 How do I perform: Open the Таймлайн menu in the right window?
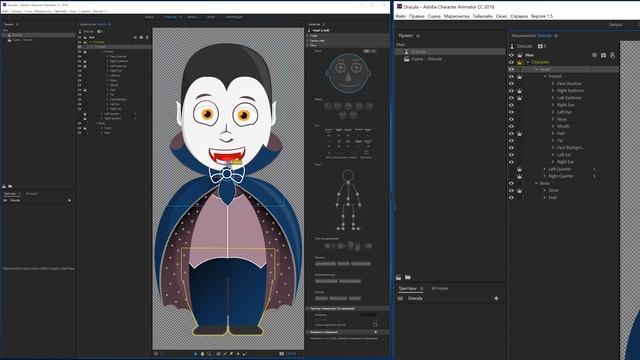(x=482, y=16)
